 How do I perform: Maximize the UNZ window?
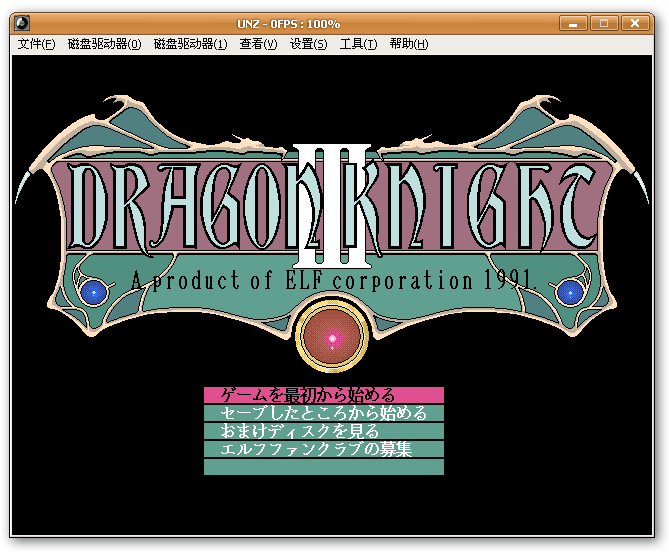[604, 23]
